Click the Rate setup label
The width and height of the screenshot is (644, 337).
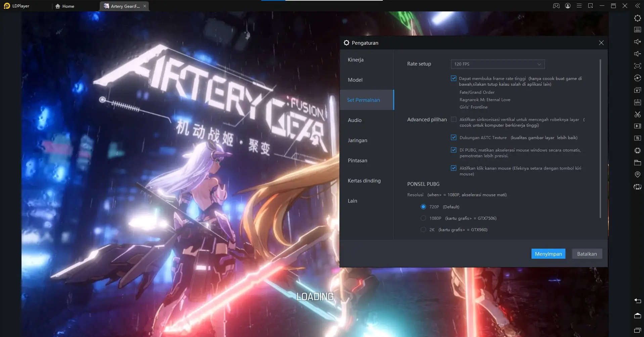pyautogui.click(x=419, y=64)
